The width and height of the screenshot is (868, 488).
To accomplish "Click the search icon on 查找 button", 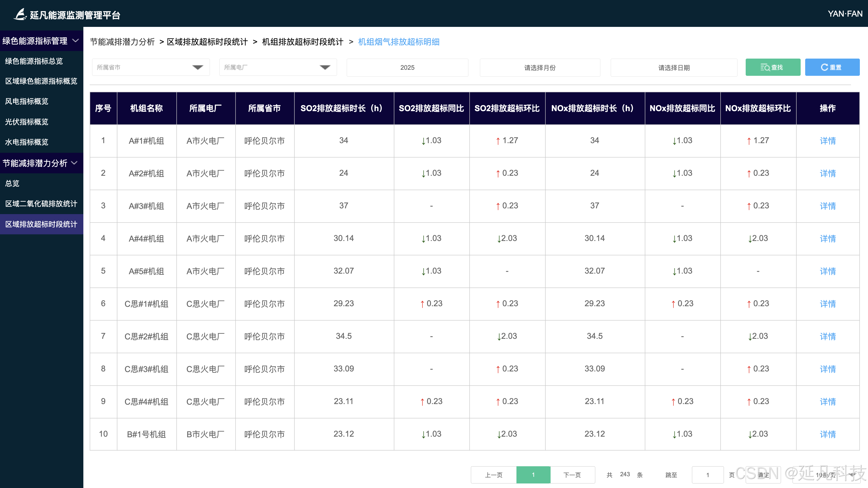I will point(765,67).
